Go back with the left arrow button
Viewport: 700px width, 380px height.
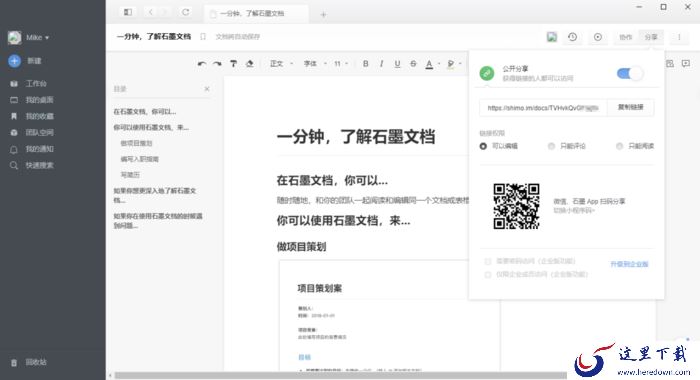click(x=150, y=12)
